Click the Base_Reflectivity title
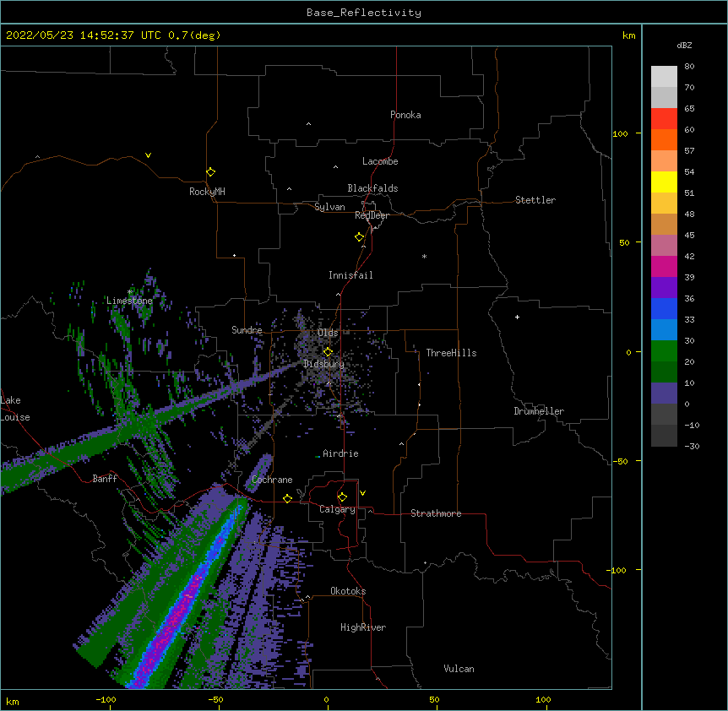 (x=364, y=13)
